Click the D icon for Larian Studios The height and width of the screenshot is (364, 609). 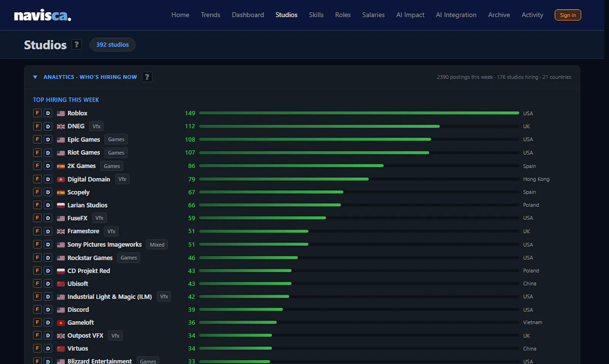48,205
